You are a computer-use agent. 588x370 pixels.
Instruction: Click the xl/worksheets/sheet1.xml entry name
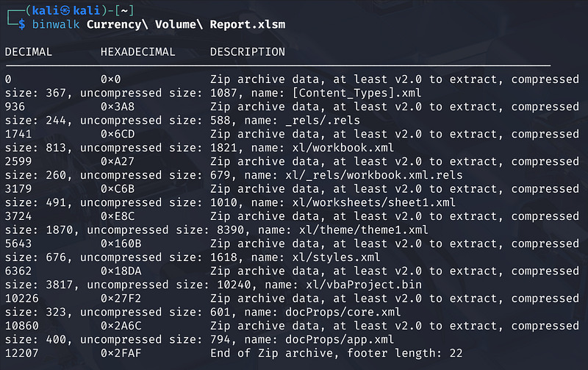click(x=374, y=202)
